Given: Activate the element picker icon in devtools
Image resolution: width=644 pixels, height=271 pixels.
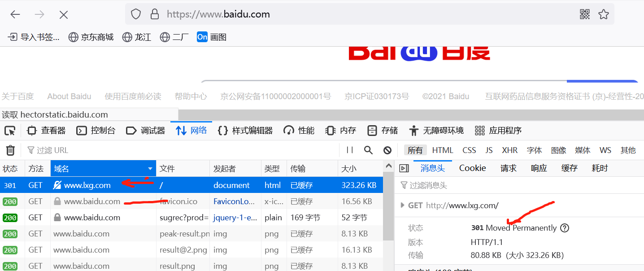Looking at the screenshot, I should [10, 131].
